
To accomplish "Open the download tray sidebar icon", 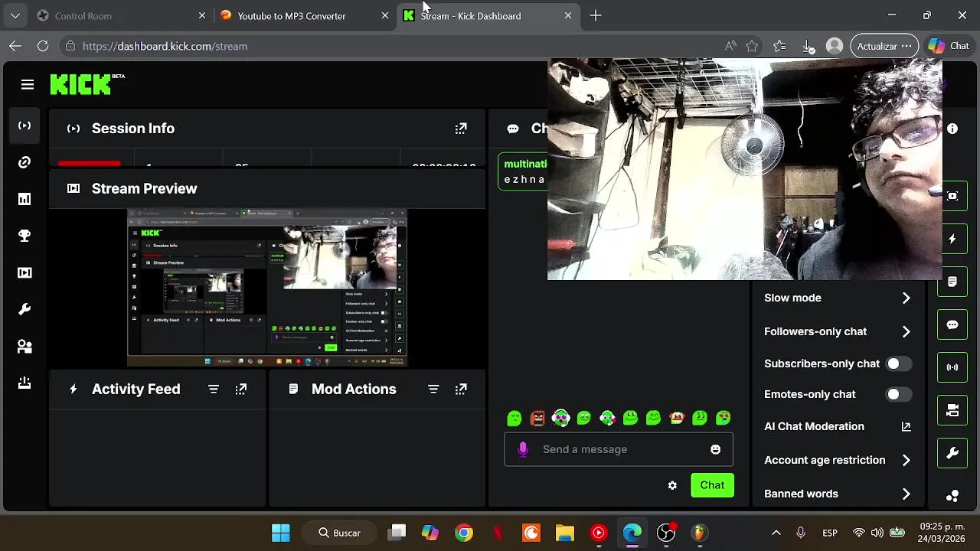I will click(24, 383).
